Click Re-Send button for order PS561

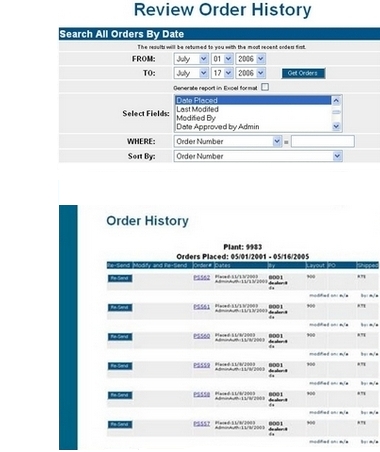pyautogui.click(x=120, y=308)
